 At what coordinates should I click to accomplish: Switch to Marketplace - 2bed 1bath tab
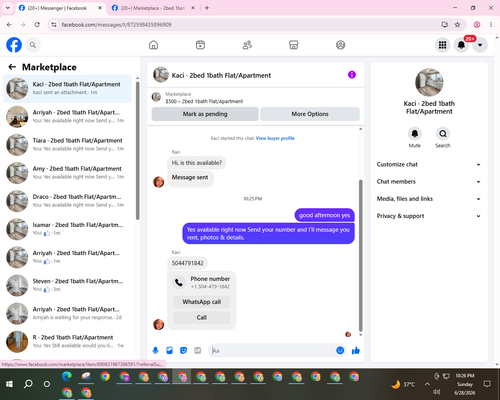tap(153, 8)
